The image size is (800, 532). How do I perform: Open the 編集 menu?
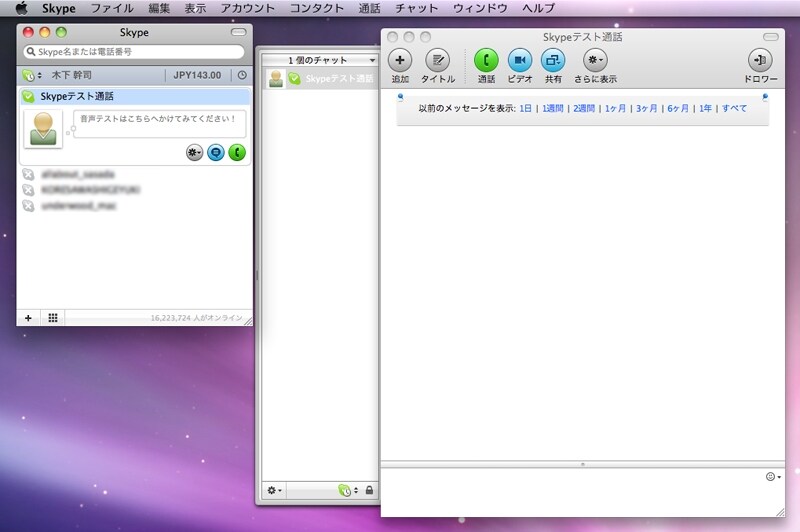click(159, 8)
